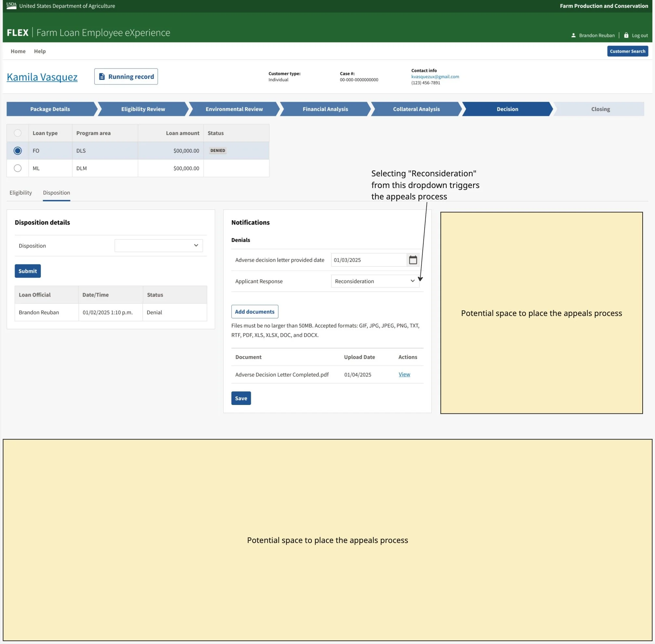Click the user profile icon

[573, 35]
